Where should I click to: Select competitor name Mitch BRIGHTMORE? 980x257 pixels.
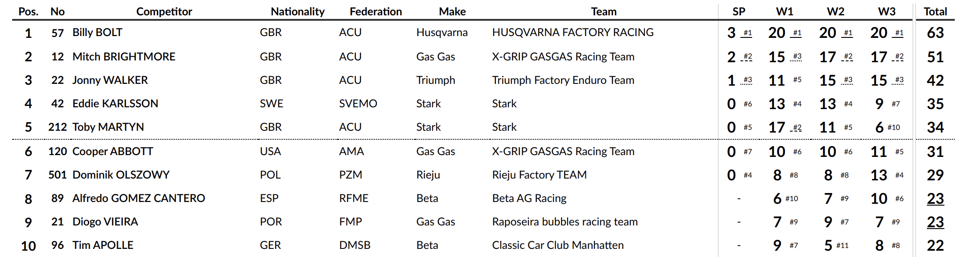pyautogui.click(x=124, y=57)
